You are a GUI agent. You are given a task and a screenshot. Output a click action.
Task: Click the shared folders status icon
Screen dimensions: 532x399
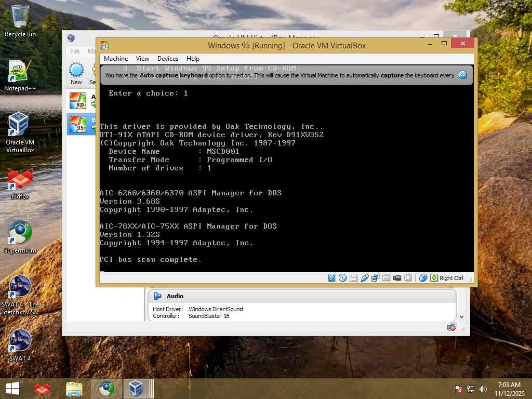(x=386, y=278)
